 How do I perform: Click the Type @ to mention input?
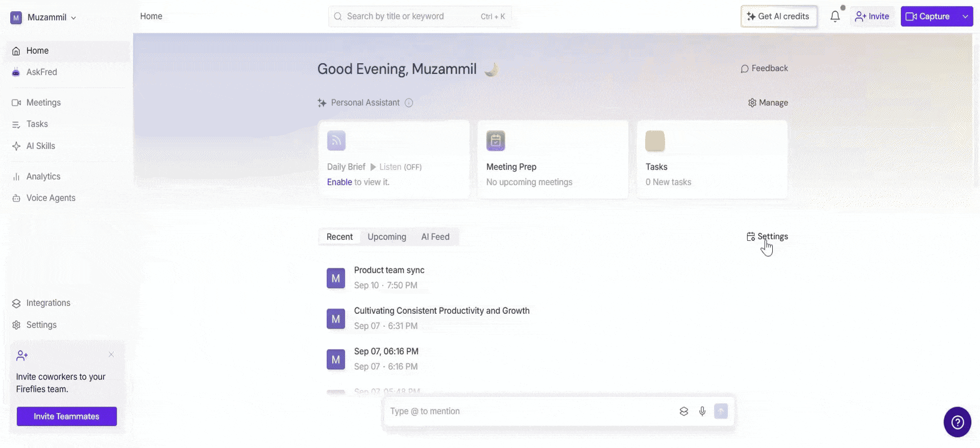tap(531, 411)
